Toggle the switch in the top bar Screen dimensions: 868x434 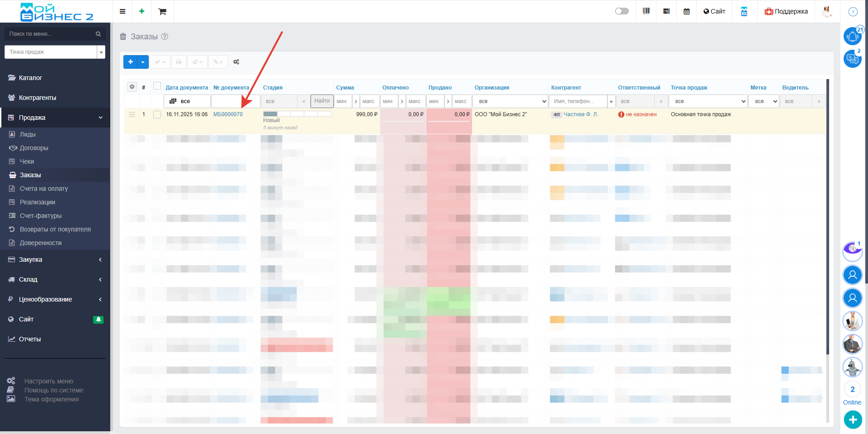click(x=622, y=11)
